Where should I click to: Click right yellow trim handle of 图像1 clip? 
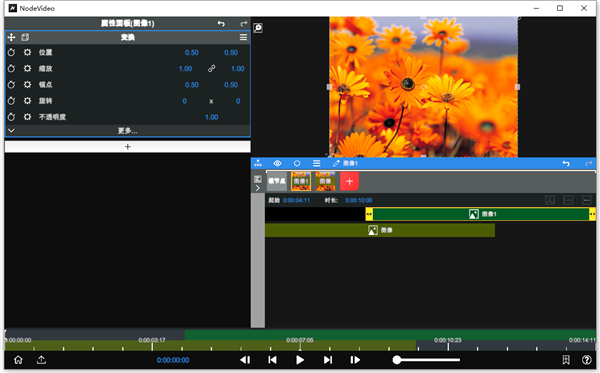click(x=592, y=214)
